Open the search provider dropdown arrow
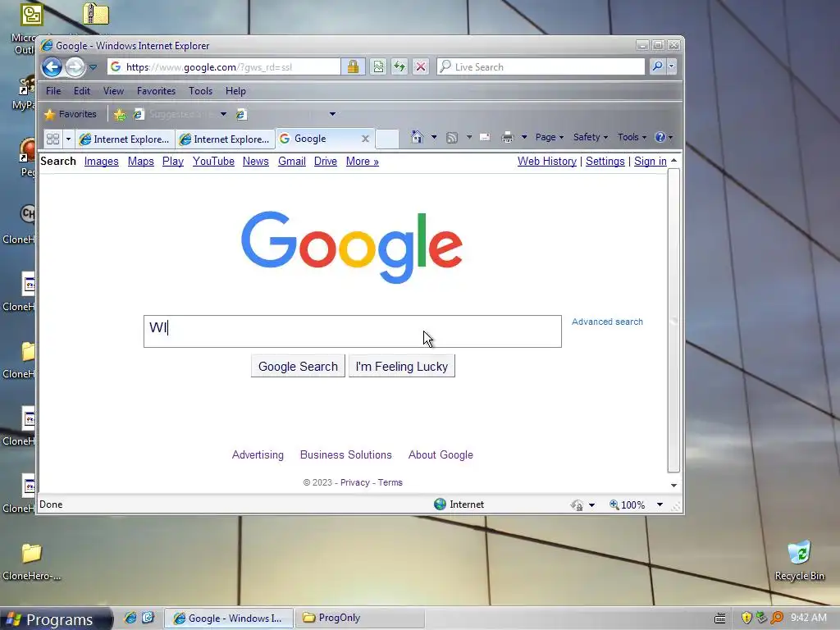The image size is (840, 630). click(671, 66)
